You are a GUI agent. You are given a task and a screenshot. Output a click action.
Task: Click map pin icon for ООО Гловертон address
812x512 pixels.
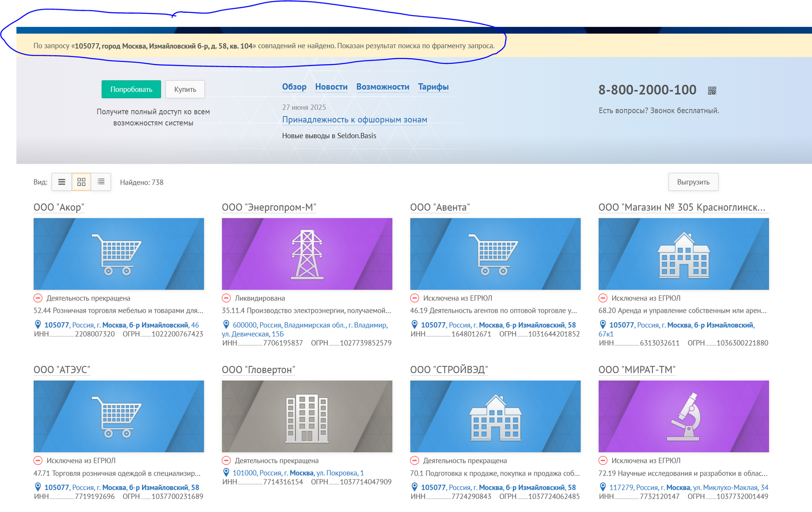point(226,472)
